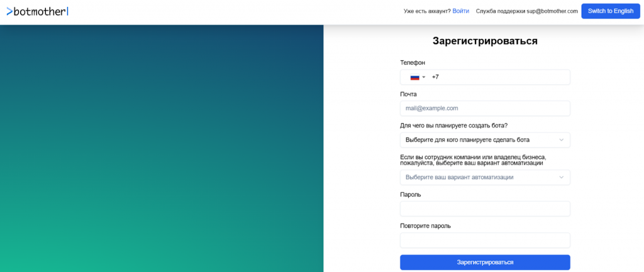The image size is (644, 272).
Task: Click the botmother logo
Action: click(x=36, y=11)
